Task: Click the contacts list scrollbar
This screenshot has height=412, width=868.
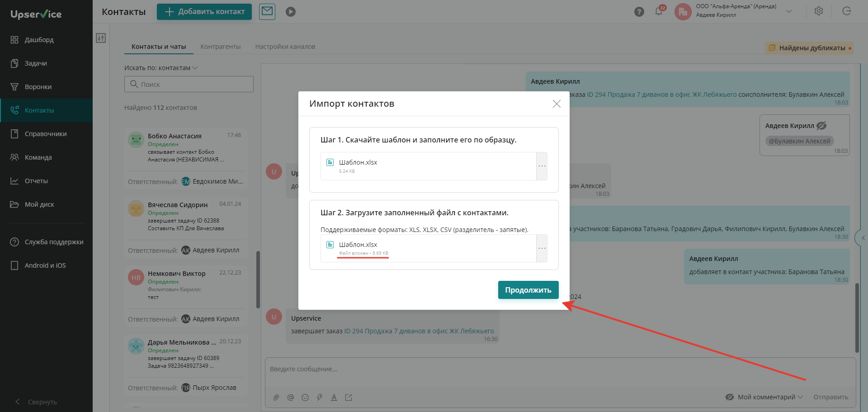Action: point(258,279)
